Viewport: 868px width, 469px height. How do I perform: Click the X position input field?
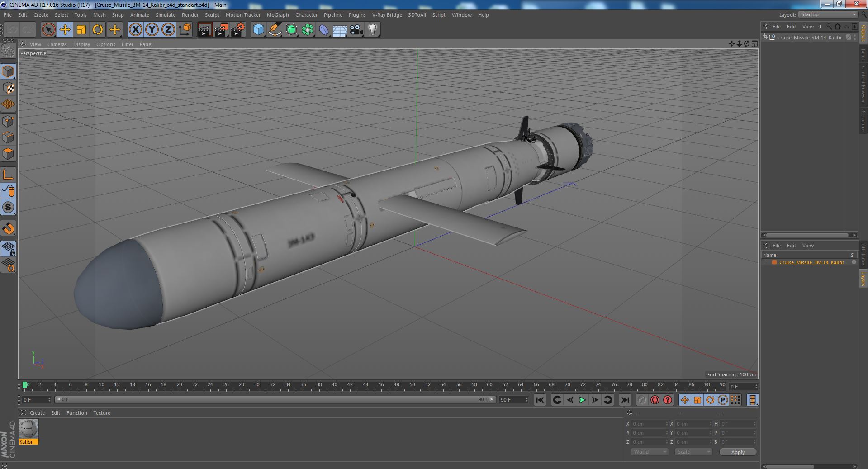click(x=650, y=424)
